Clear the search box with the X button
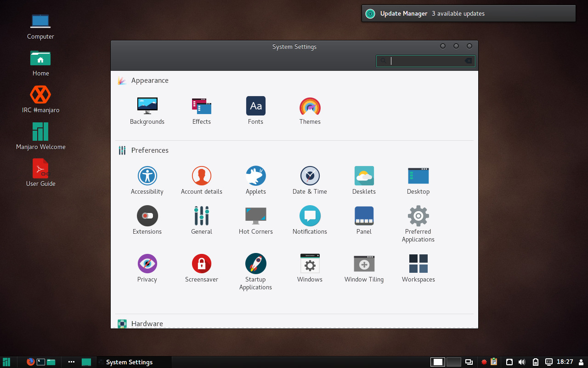The image size is (588, 368). [468, 61]
